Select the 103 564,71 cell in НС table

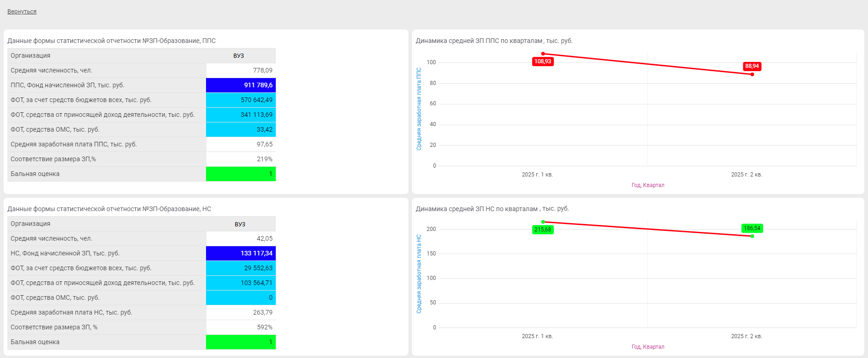(241, 283)
